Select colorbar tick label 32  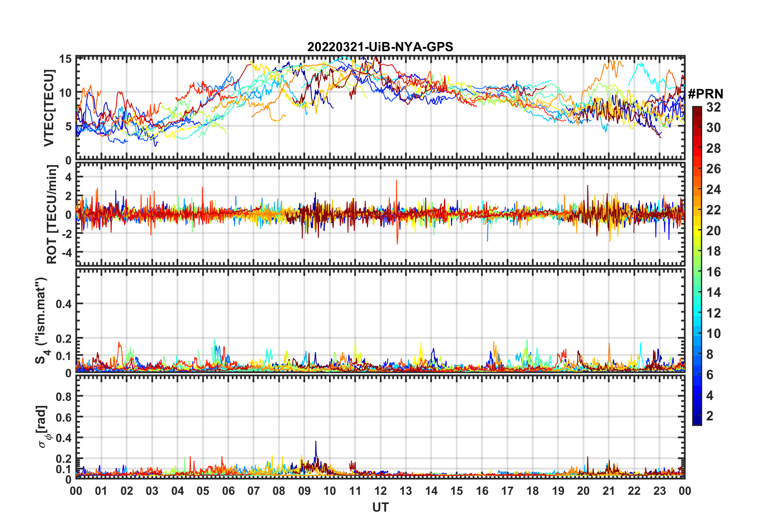click(x=713, y=107)
